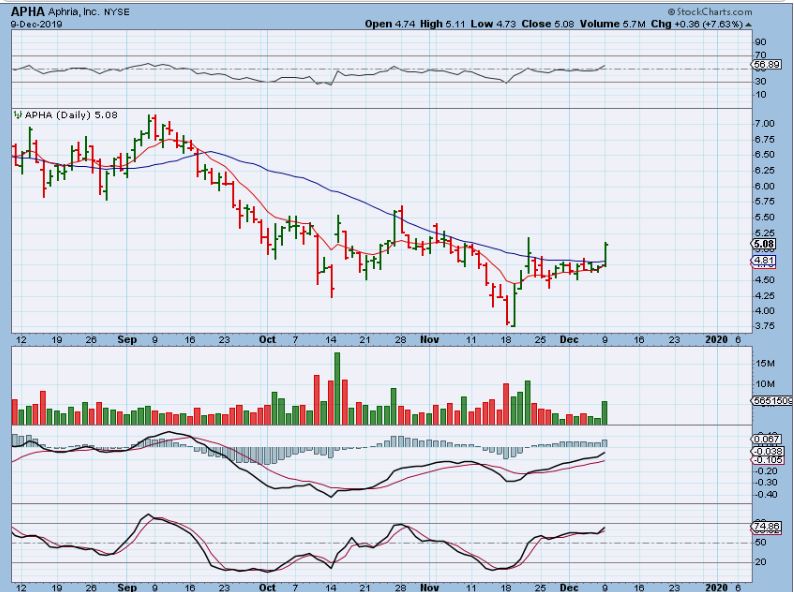Click the up-triangle icon after the Chg value
The height and width of the screenshot is (592, 794).
[x=748, y=24]
